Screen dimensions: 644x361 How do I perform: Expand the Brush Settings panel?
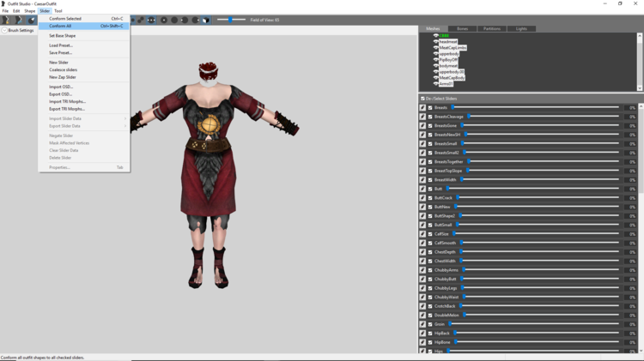pyautogui.click(x=4, y=30)
